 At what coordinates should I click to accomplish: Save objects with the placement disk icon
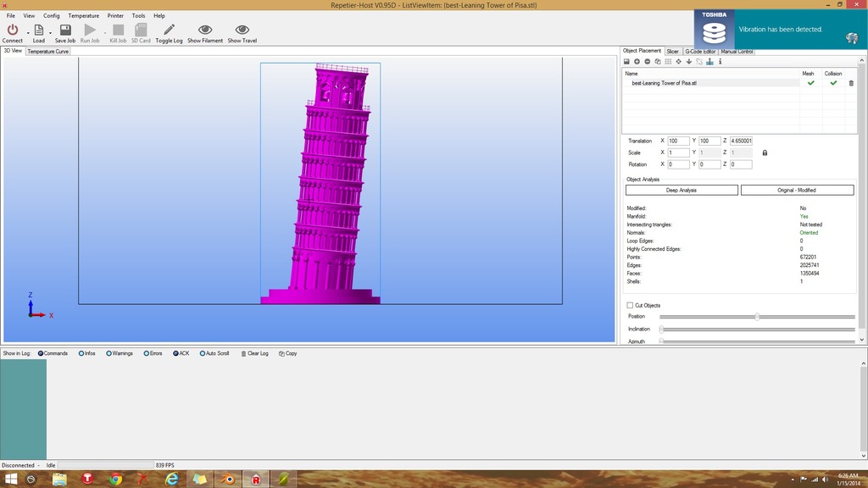626,61
